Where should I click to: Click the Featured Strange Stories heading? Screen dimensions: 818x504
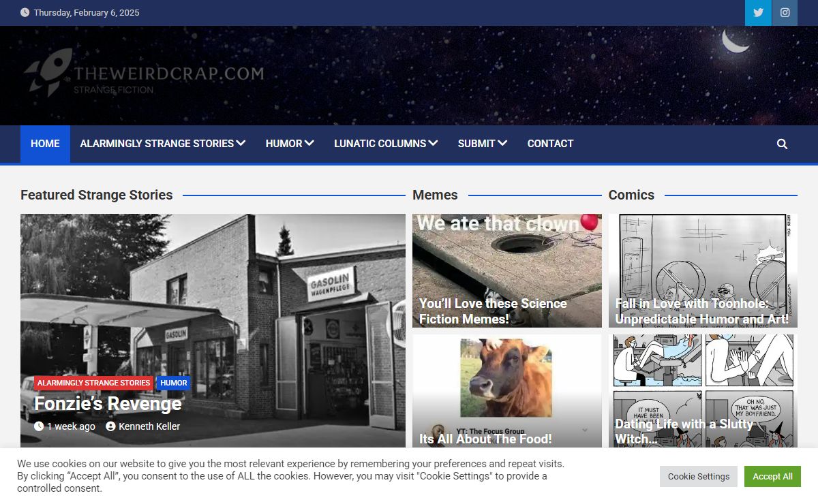click(x=97, y=195)
